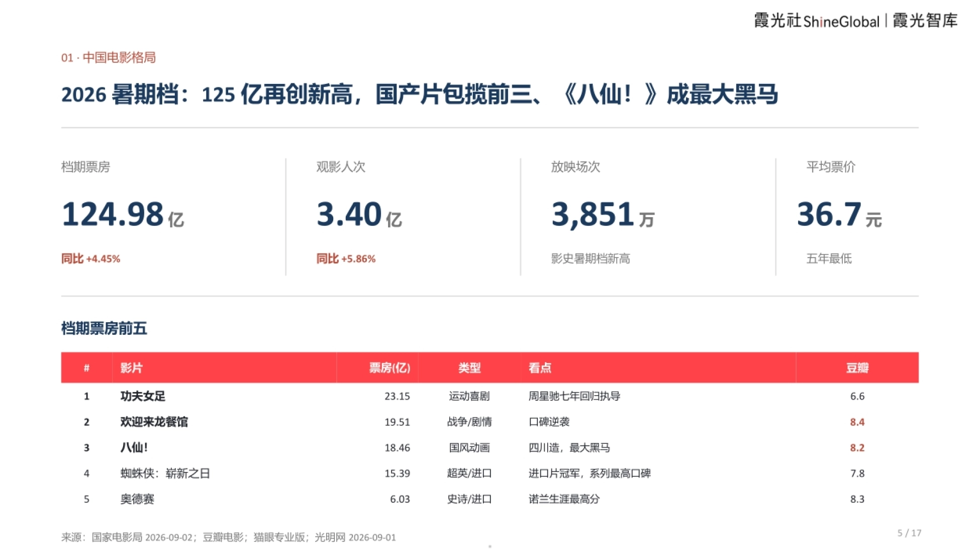Click the source footnote starting 来源：国家电影局
This screenshot has width=980, height=552.
tap(229, 537)
